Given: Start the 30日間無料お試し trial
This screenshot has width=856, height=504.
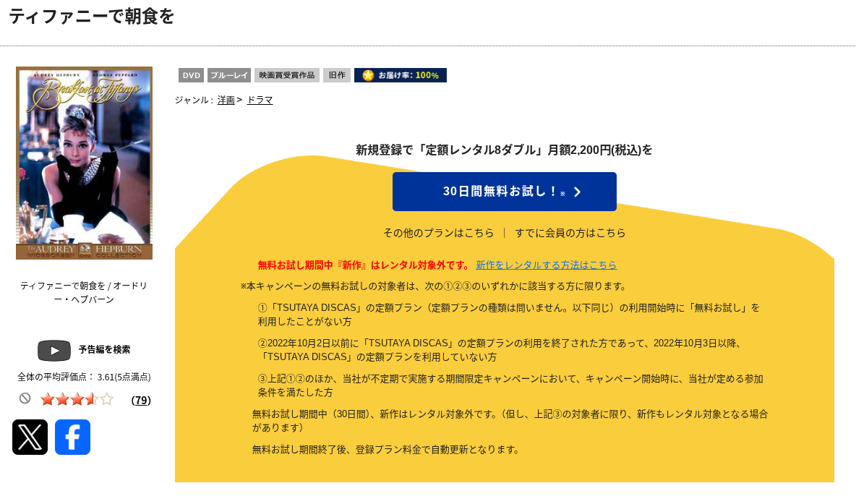Looking at the screenshot, I should pos(505,192).
